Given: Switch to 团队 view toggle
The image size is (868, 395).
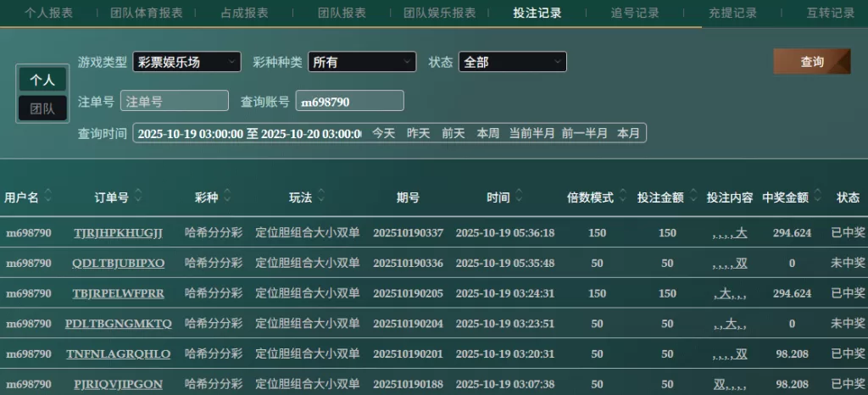Looking at the screenshot, I should click(x=42, y=108).
